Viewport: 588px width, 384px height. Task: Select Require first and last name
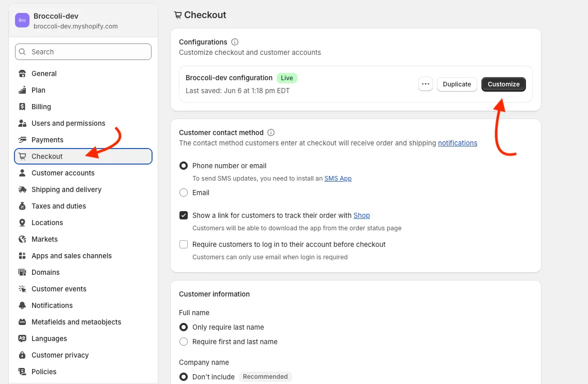[184, 342]
